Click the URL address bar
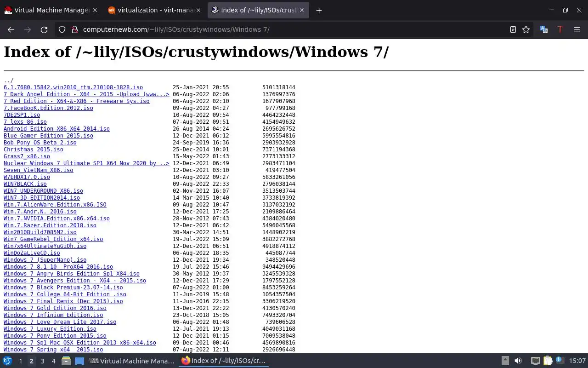Image resolution: width=588 pixels, height=368 pixels. click(x=294, y=29)
